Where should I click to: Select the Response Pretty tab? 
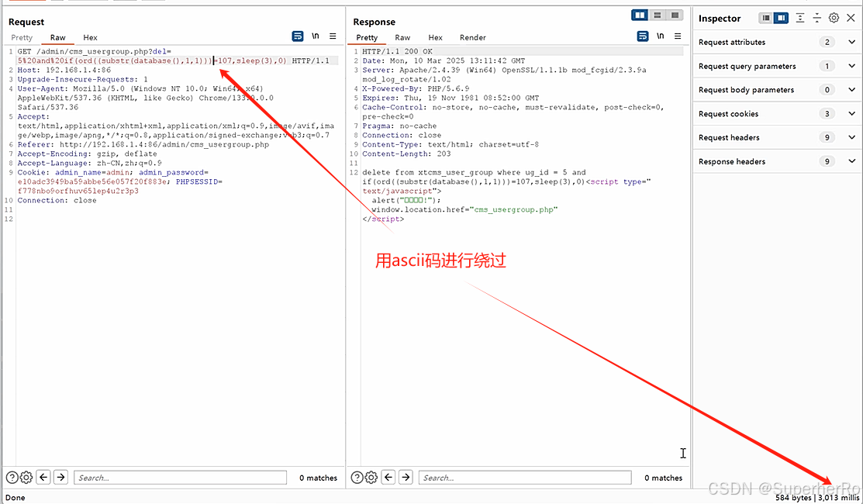pyautogui.click(x=367, y=37)
